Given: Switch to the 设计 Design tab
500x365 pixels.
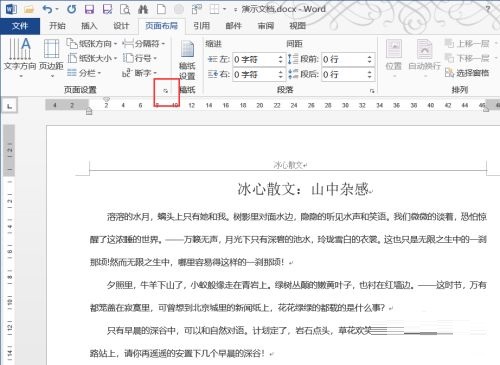Looking at the screenshot, I should (121, 26).
